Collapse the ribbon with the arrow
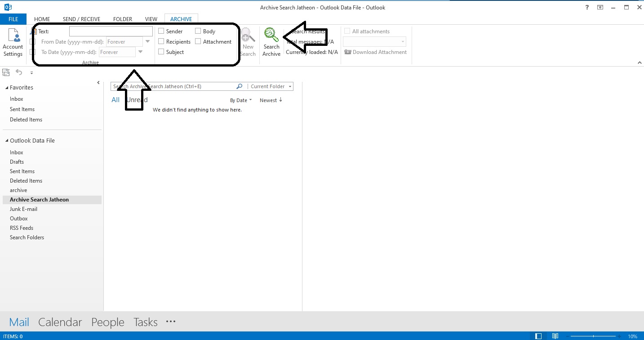644x340 pixels. tap(640, 63)
